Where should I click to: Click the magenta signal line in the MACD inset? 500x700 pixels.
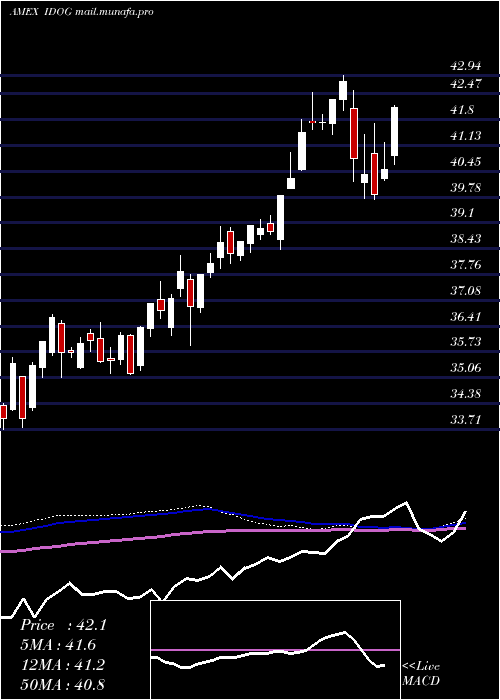coord(275,650)
